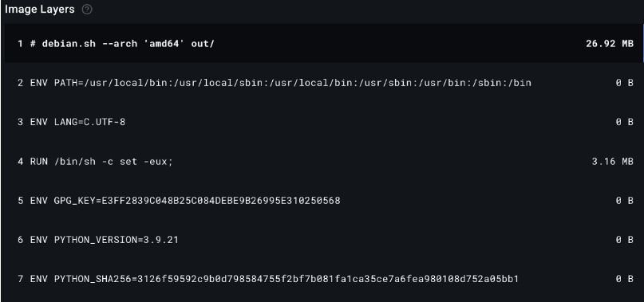This screenshot has height=302, width=644.
Task: Select the ENV PYTHON_VERSION=3.9.21 layer
Action: [x=324, y=240]
